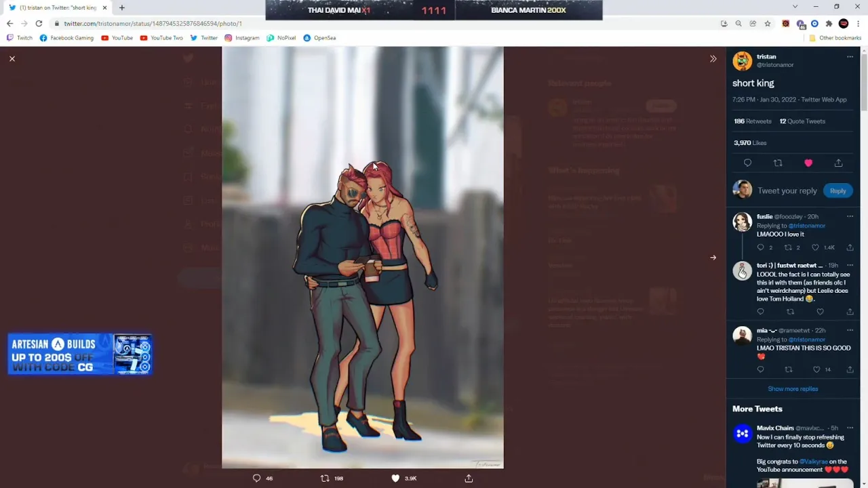Click the share page icon in address bar
Image resolution: width=868 pixels, height=488 pixels.
[x=753, y=24]
